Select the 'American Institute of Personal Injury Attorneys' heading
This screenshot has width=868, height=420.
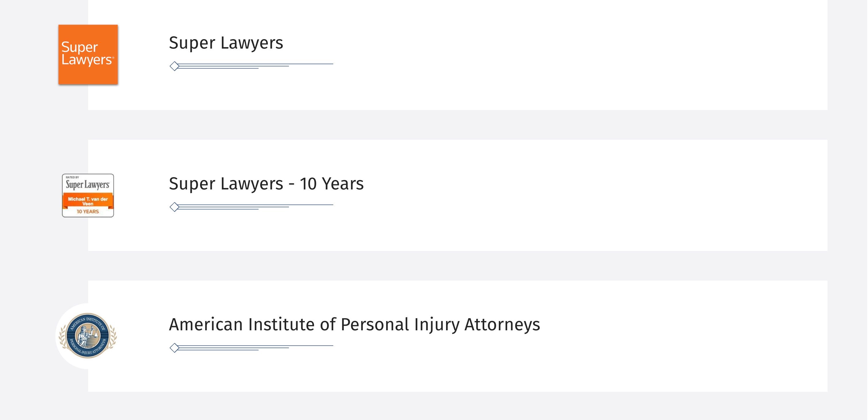point(354,325)
